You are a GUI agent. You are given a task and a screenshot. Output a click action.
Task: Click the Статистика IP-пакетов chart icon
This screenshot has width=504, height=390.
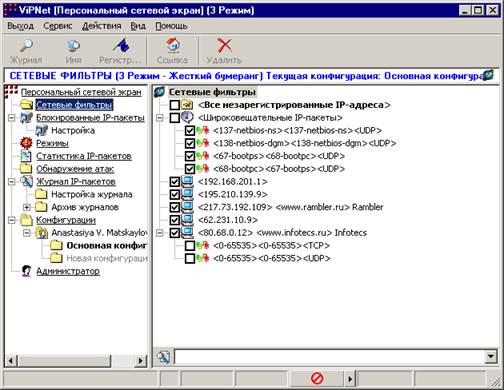coord(26,156)
